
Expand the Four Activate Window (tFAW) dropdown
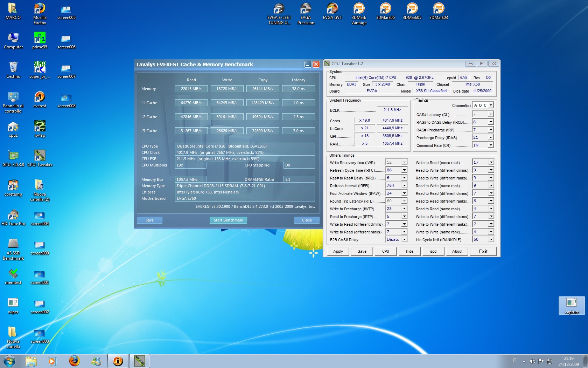pos(404,193)
